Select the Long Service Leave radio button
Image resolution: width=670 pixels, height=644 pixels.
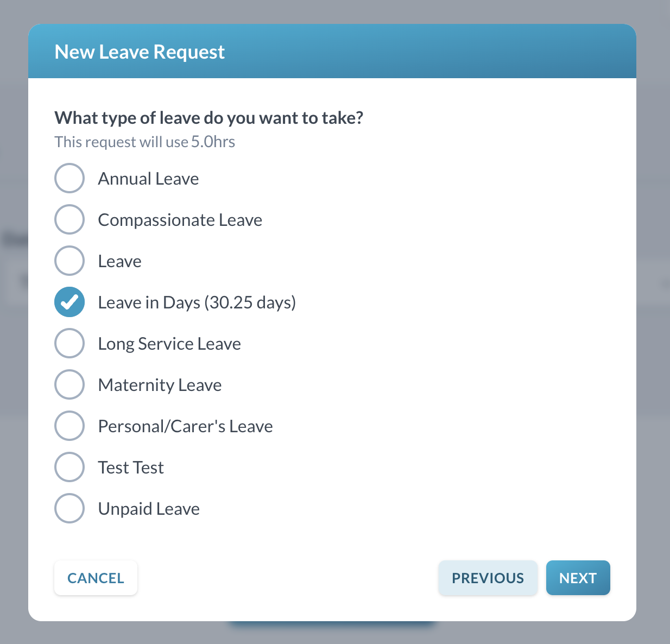point(69,343)
